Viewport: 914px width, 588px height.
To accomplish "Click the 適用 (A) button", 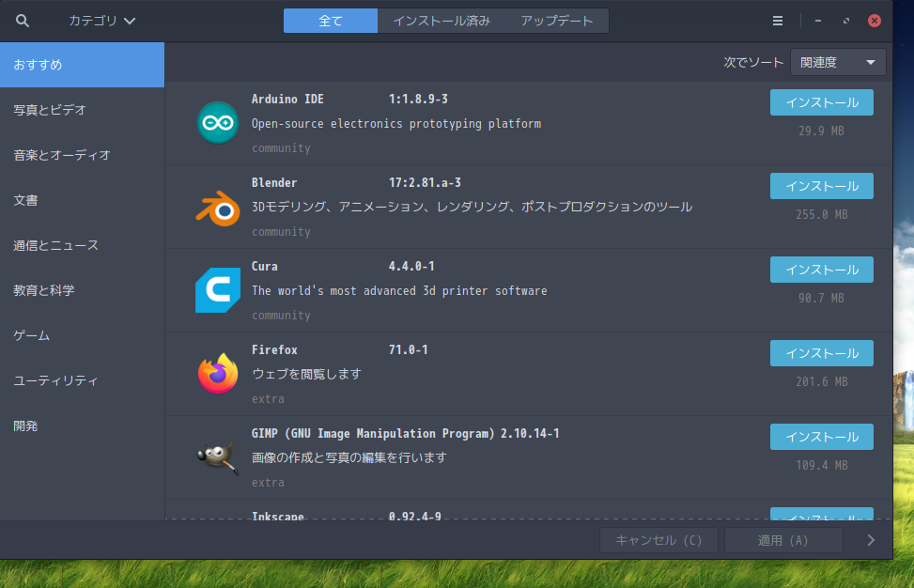I will click(783, 540).
